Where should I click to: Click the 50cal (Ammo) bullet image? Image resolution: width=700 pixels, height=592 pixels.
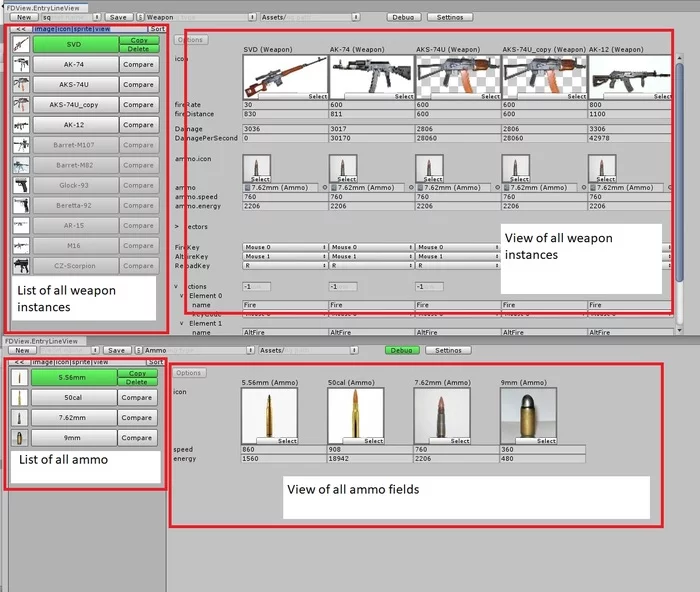(356, 416)
